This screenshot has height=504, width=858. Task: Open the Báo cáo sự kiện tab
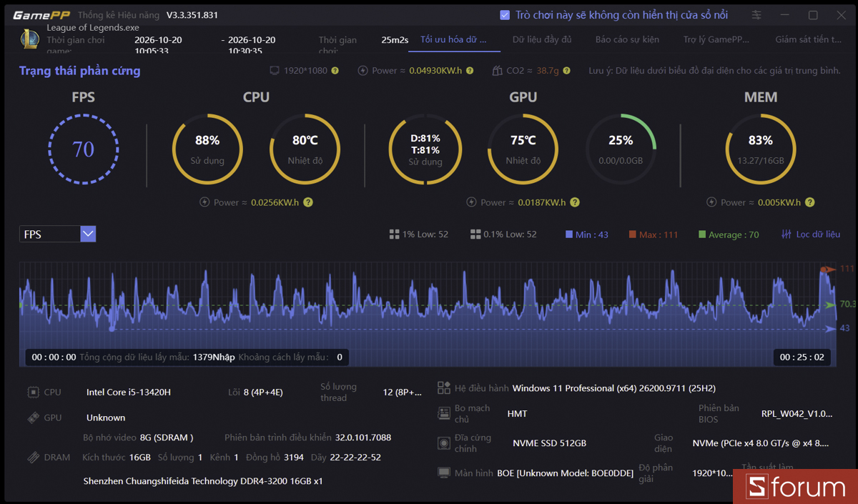click(627, 39)
